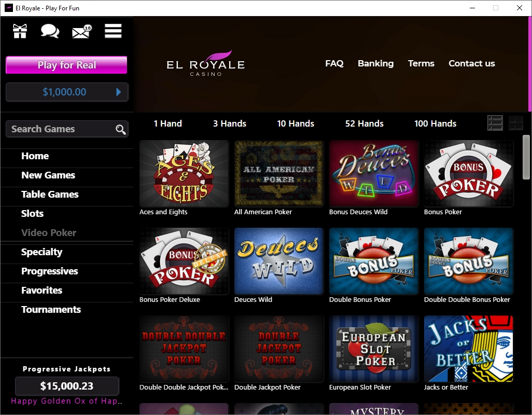Click the Play for Real button
The height and width of the screenshot is (415, 532).
pyautogui.click(x=66, y=65)
